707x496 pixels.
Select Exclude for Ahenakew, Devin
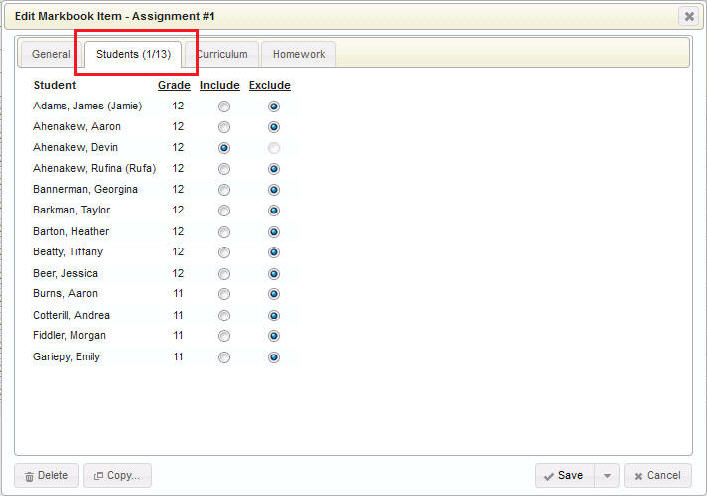pos(274,148)
